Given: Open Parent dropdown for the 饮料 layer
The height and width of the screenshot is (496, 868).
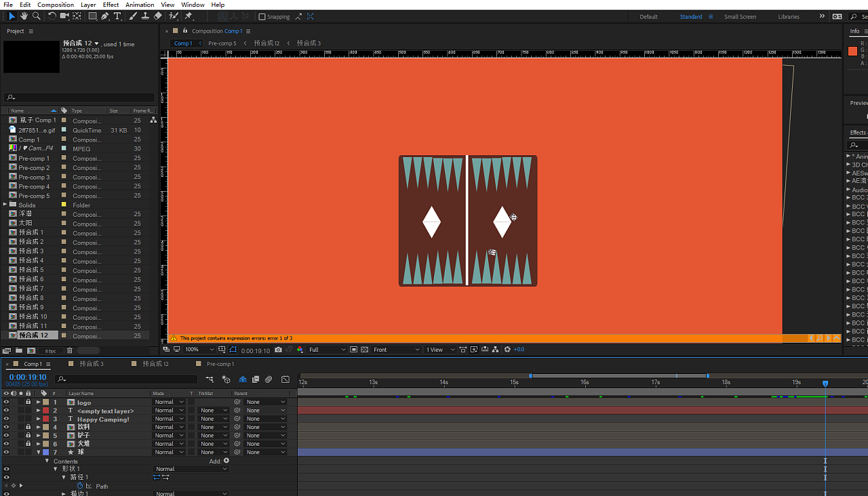Looking at the screenshot, I should tap(265, 427).
